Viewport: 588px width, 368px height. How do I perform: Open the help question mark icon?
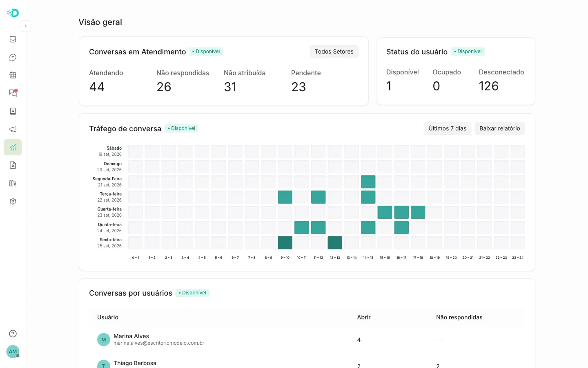click(13, 334)
